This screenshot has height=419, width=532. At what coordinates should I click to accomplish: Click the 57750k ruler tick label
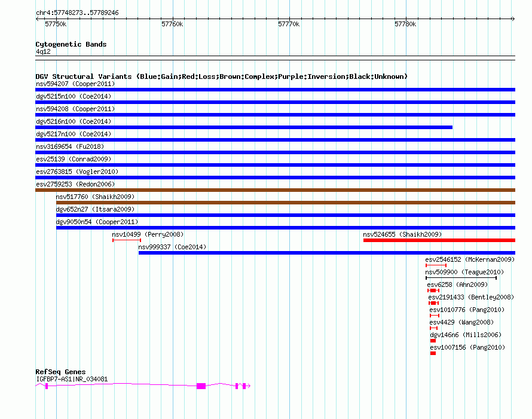click(x=56, y=24)
